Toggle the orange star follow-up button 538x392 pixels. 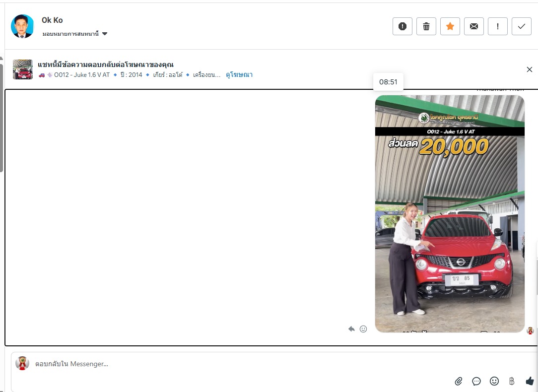click(450, 26)
